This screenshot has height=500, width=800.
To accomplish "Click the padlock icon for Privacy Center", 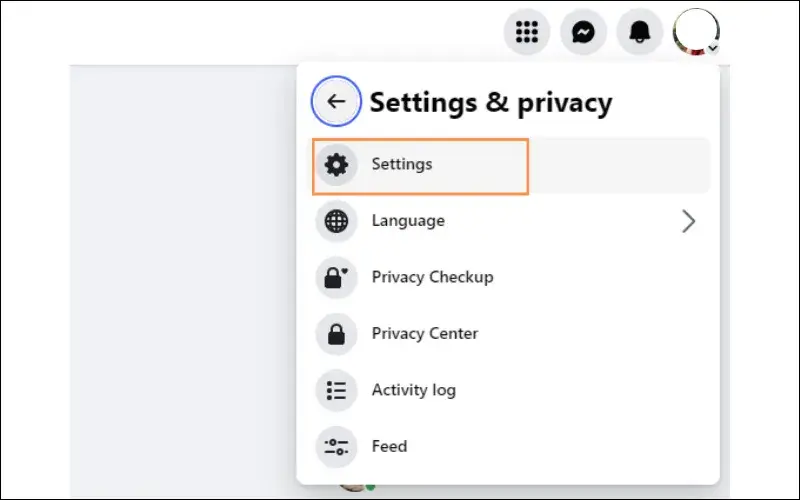I will coord(336,335).
